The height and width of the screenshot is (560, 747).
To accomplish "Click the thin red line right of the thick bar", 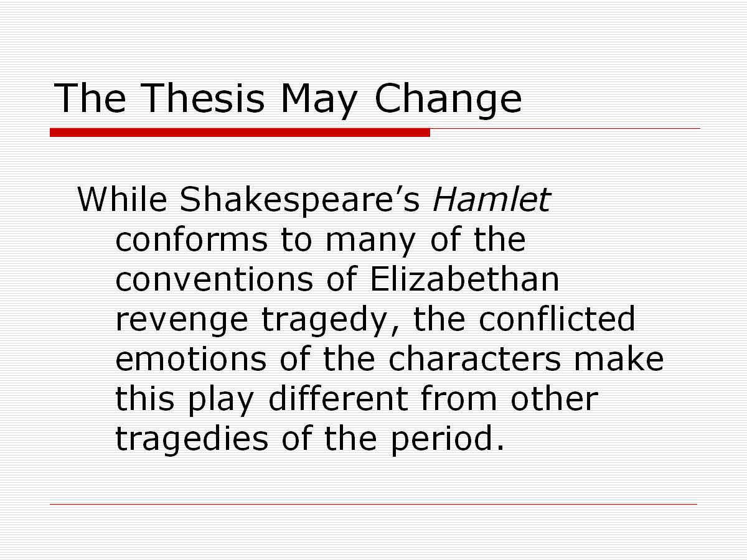I will click(x=565, y=128).
